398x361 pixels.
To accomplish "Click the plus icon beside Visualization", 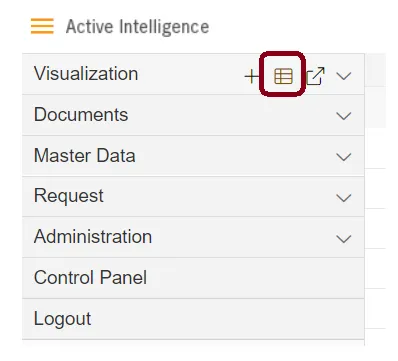I will pos(252,77).
